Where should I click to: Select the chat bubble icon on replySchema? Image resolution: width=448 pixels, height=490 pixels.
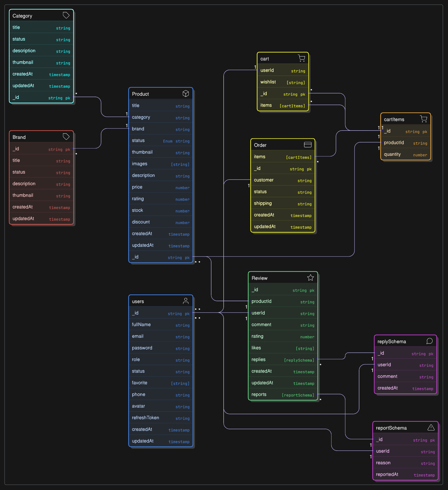click(x=429, y=341)
